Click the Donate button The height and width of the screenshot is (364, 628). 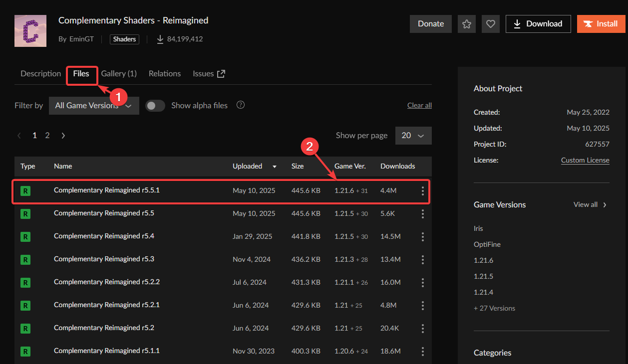(431, 24)
